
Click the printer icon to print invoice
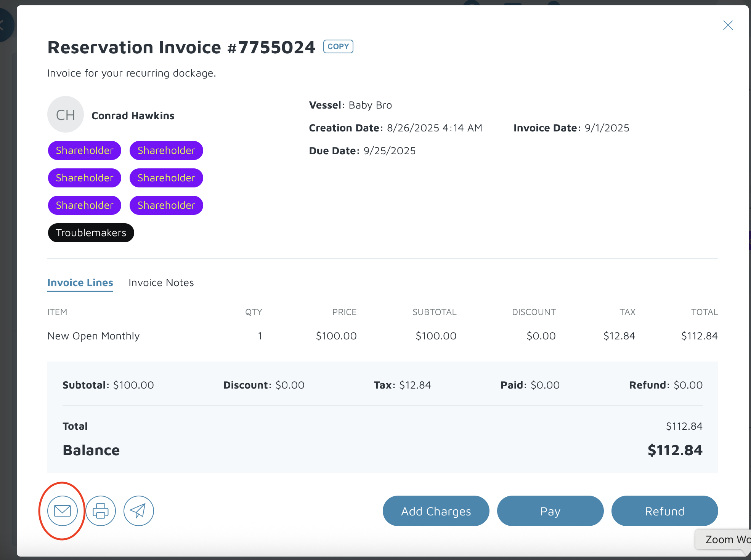click(x=101, y=511)
